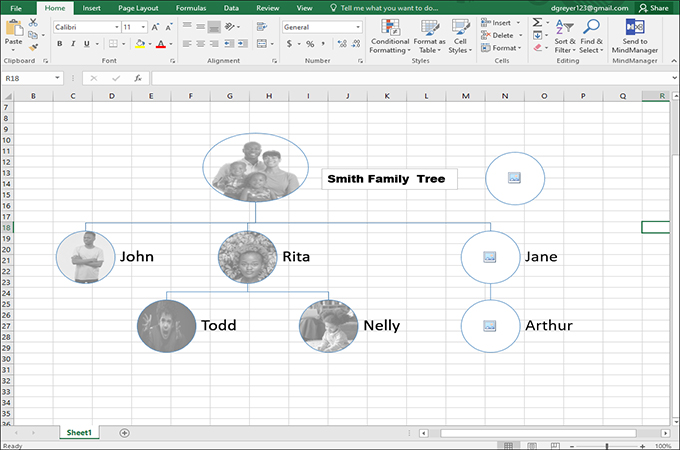Click the Fill down icon

coord(537,36)
